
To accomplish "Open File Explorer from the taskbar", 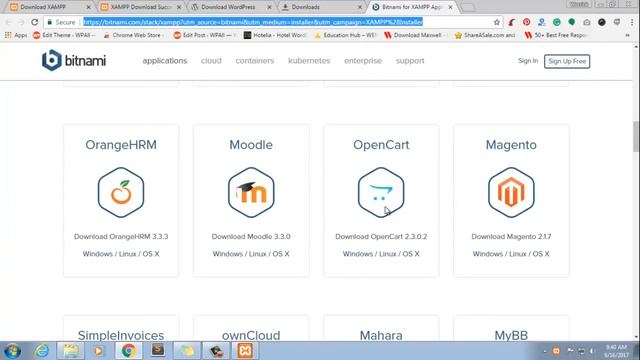I will [x=71, y=351].
